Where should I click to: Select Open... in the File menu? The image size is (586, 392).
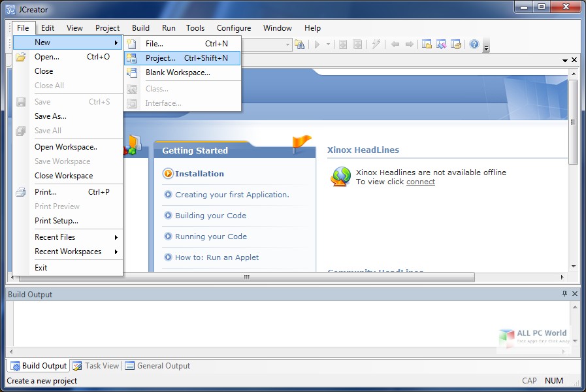68,57
